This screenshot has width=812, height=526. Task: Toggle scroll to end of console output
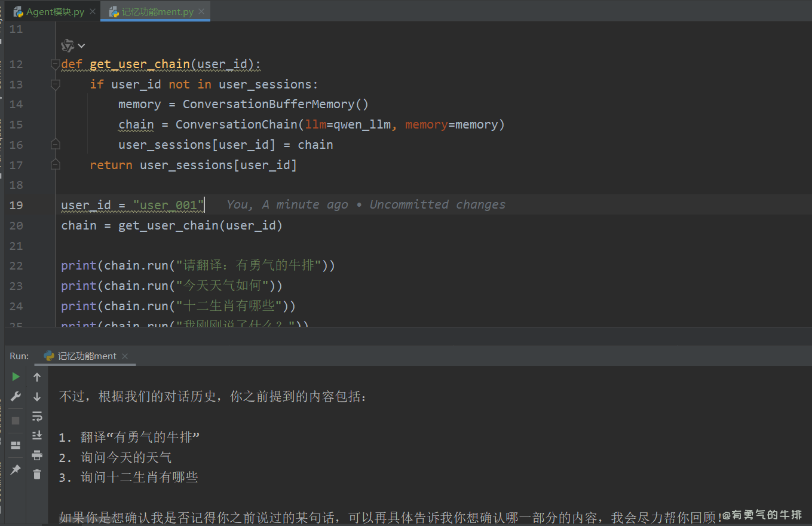point(37,436)
